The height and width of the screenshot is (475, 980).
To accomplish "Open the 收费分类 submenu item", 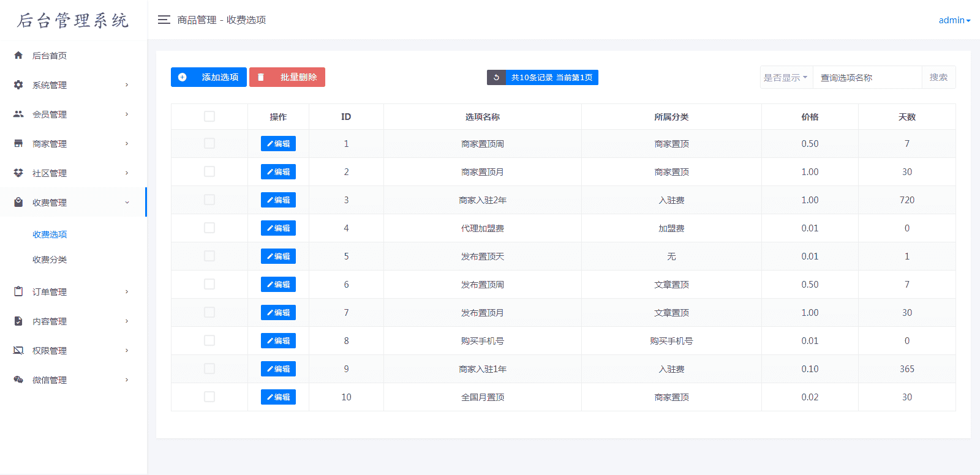I will (50, 260).
